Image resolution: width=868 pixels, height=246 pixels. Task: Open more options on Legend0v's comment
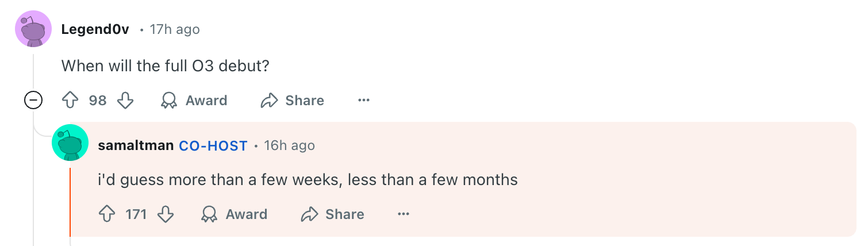tap(363, 101)
